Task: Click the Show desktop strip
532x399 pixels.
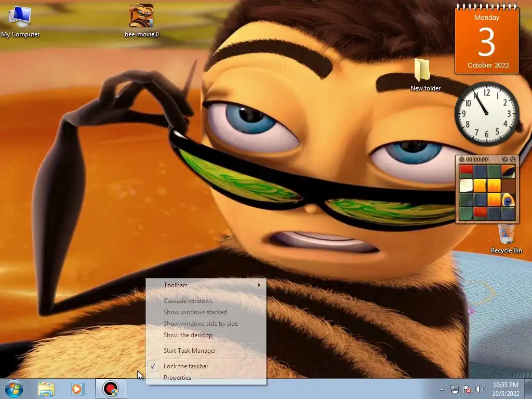Action: [x=528, y=389]
